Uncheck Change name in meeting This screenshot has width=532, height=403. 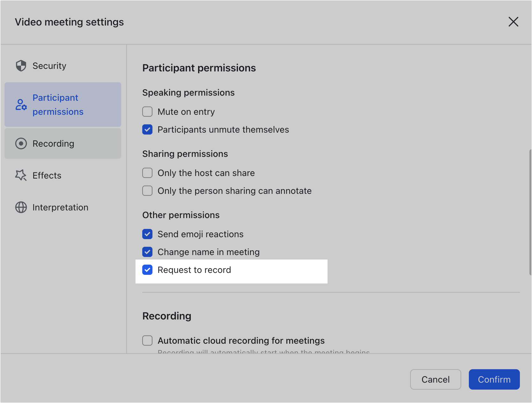click(x=147, y=252)
